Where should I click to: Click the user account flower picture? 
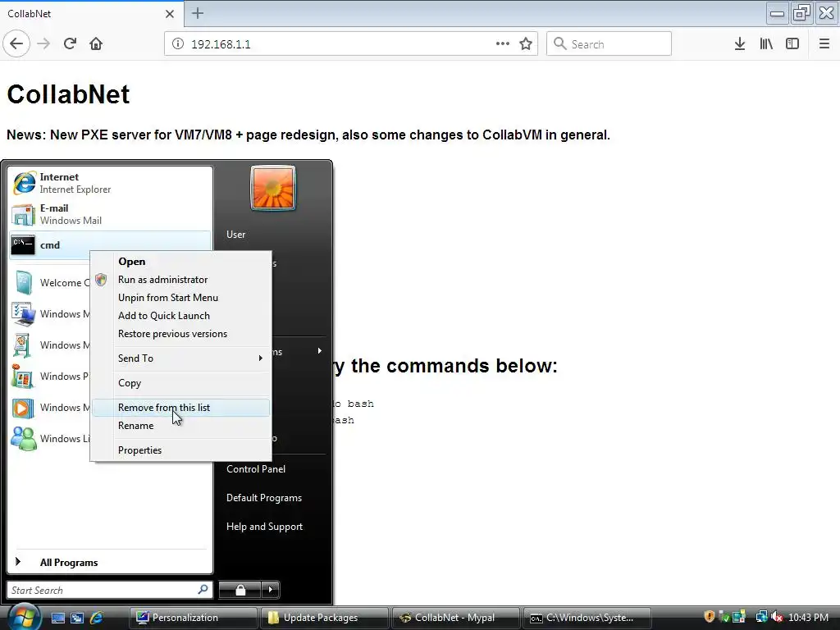[273, 188]
